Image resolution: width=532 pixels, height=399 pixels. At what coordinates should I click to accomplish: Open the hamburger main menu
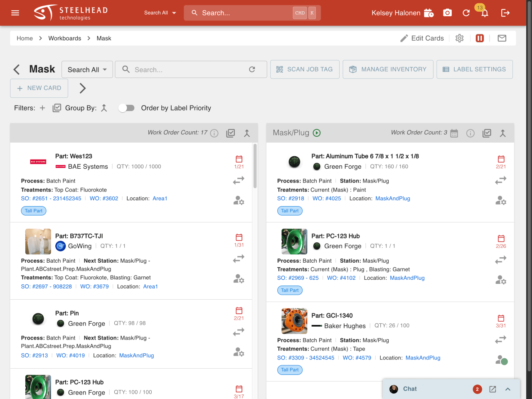click(15, 13)
